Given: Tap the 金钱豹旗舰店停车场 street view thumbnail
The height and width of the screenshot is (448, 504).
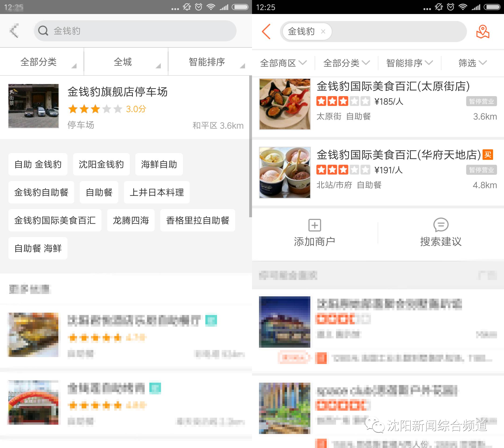Looking at the screenshot, I should tap(34, 106).
